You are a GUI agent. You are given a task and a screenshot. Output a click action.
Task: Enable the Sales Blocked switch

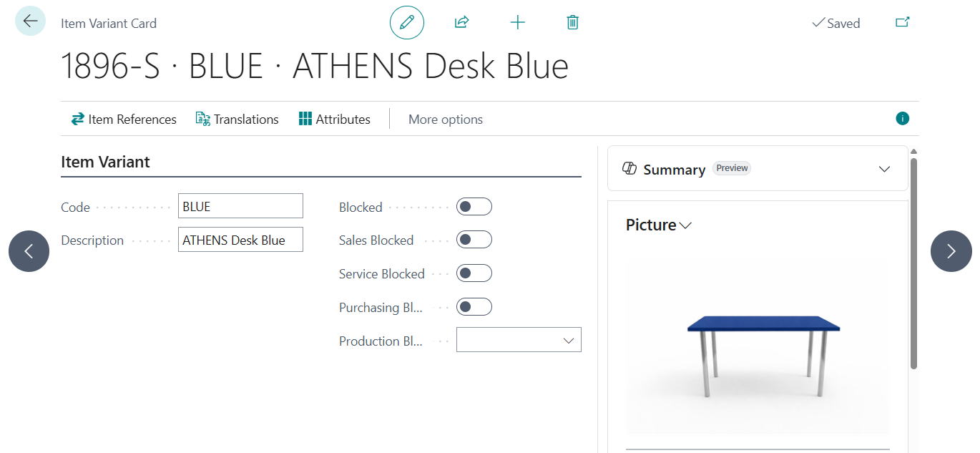[x=474, y=240]
